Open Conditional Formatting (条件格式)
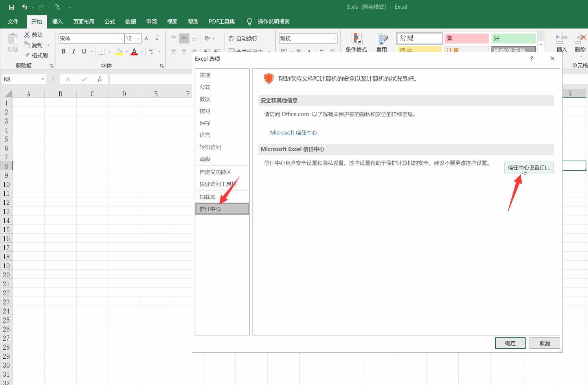This screenshot has height=385, width=588. [356, 42]
